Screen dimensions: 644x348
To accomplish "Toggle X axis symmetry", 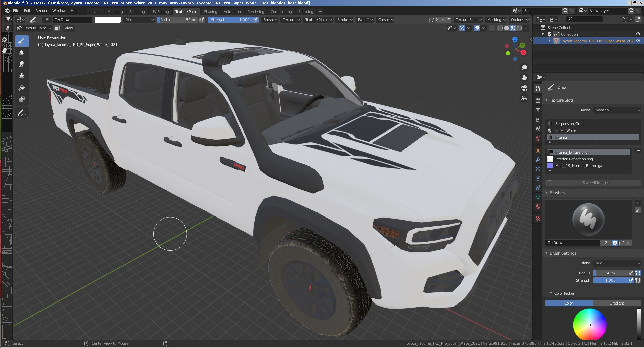I will click(437, 20).
